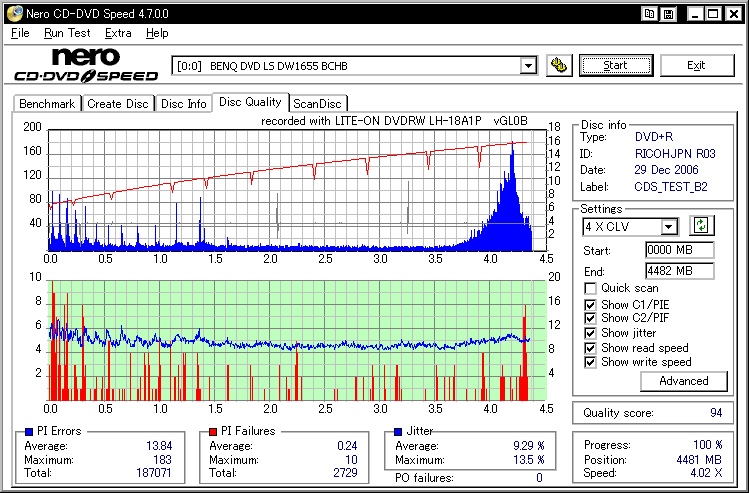Click disc label CDS_TEST_B2 text
The width and height of the screenshot is (749, 493).
point(671,187)
